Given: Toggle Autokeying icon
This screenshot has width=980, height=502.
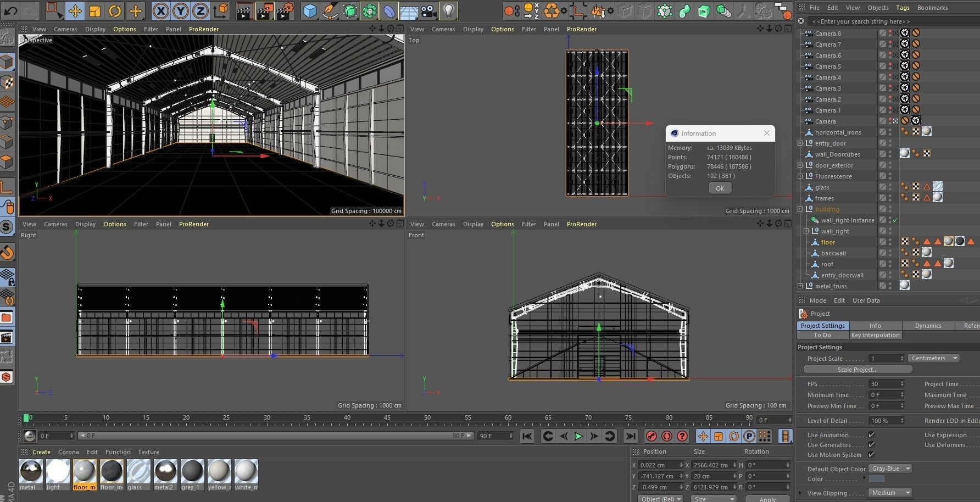Looking at the screenshot, I should (667, 436).
